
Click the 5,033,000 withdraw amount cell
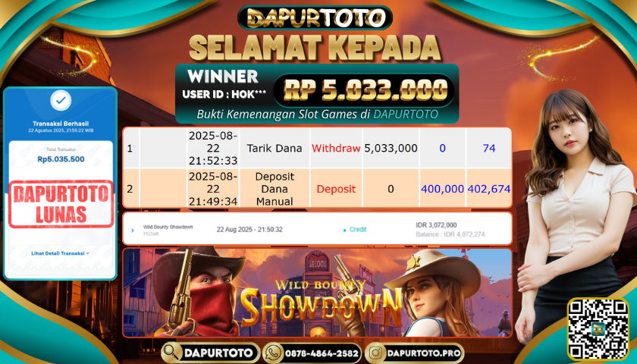coord(391,149)
